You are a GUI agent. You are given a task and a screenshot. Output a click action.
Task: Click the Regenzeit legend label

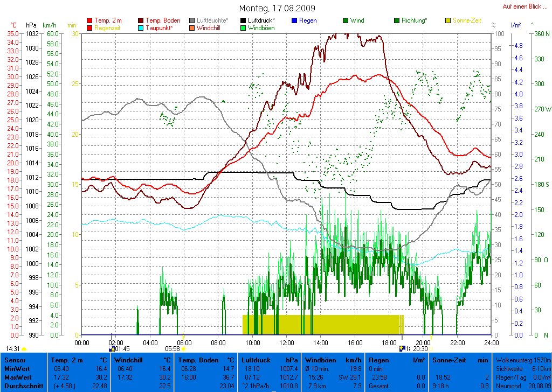click(108, 28)
